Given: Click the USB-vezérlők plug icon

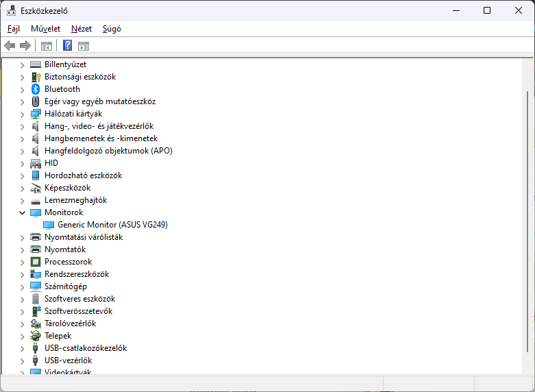Looking at the screenshot, I should click(x=35, y=360).
